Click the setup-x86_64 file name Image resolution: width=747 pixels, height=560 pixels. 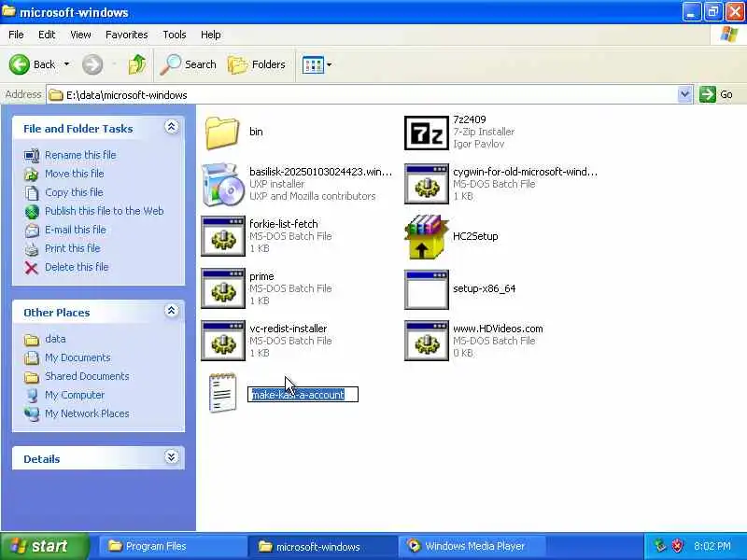(484, 288)
